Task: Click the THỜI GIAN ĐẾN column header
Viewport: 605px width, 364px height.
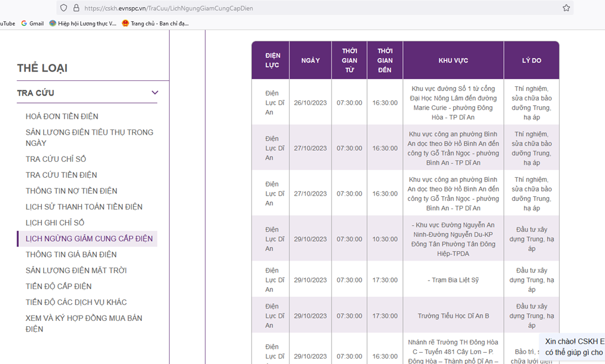Action: coord(385,60)
